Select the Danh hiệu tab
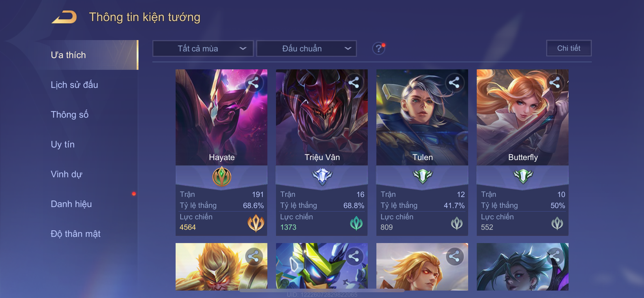 point(71,204)
